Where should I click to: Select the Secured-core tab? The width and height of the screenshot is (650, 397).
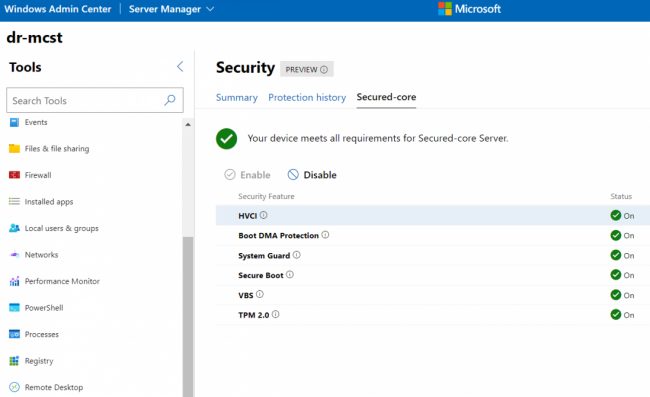click(x=386, y=97)
